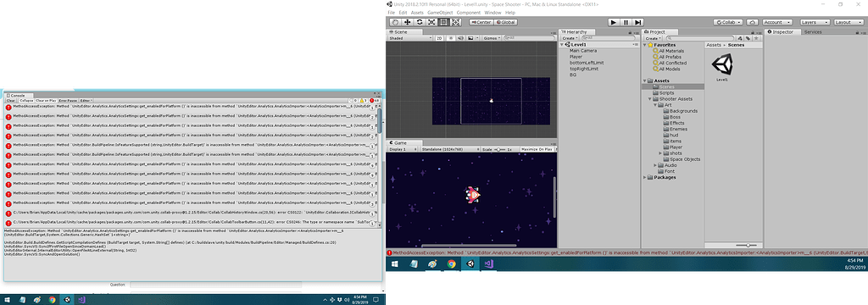Select the Move tool in toolbar
This screenshot has width=868, height=305.
(408, 22)
